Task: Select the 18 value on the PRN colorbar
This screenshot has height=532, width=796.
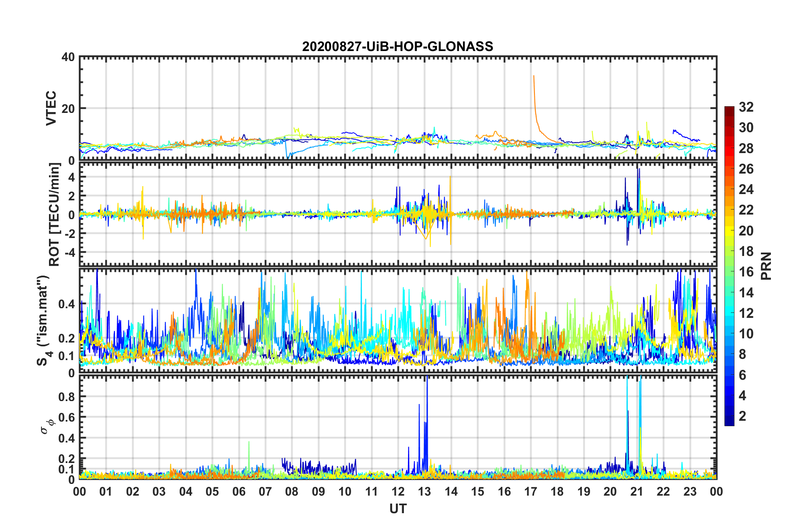Action: tap(746, 251)
